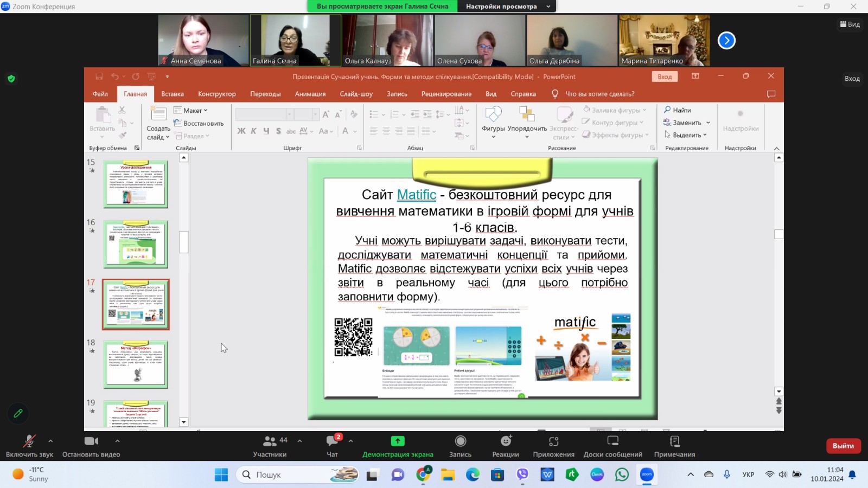The image size is (868, 488).
Task: Start recording with Запись button
Action: point(460,446)
